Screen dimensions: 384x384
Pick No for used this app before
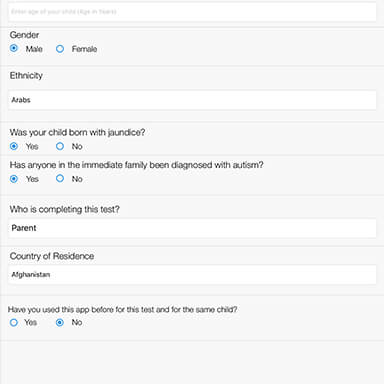(x=60, y=322)
